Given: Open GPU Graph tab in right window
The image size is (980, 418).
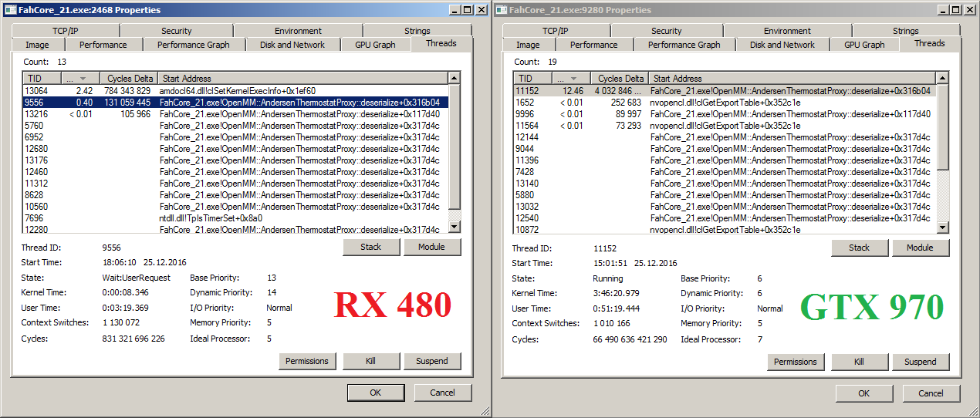Looking at the screenshot, I should [864, 45].
